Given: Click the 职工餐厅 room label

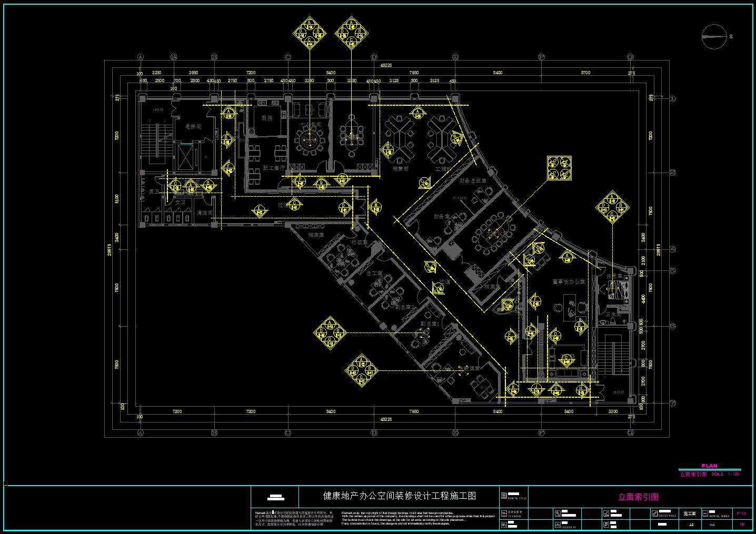Looking at the screenshot, I should coord(274,168).
